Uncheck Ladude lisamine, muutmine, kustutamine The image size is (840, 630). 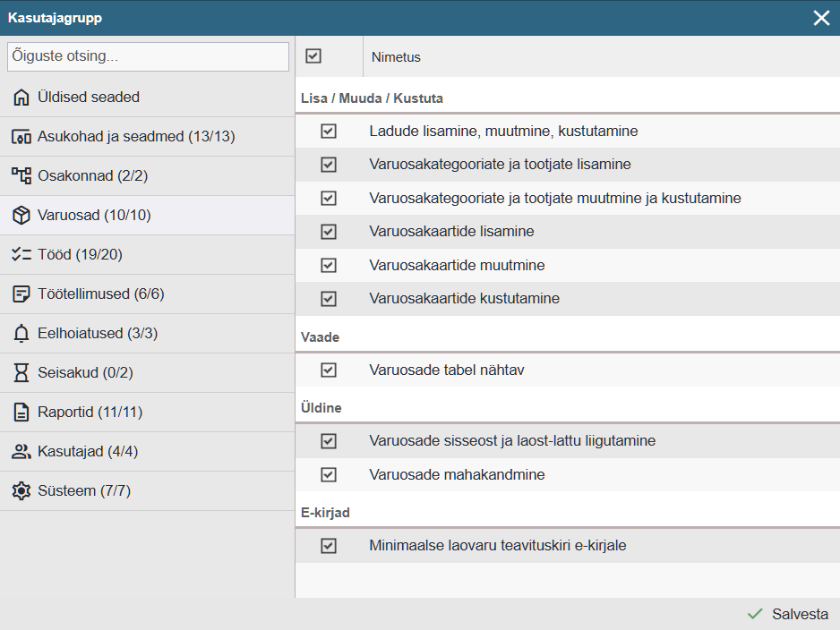[x=329, y=132]
